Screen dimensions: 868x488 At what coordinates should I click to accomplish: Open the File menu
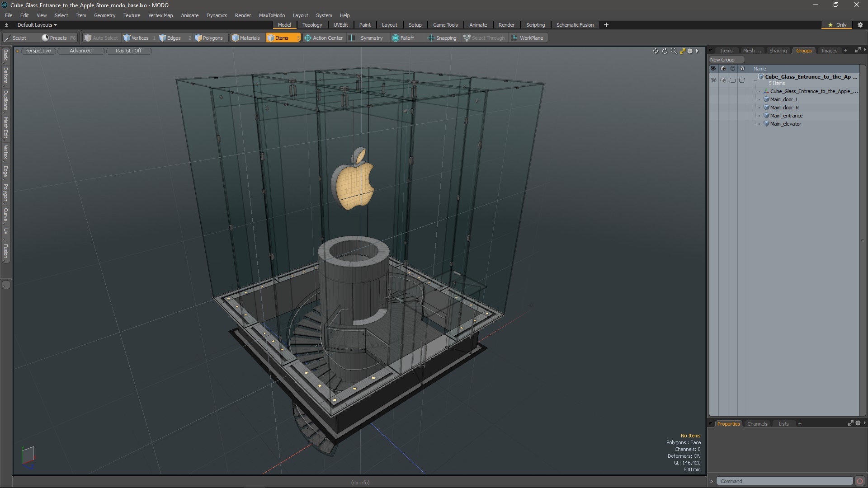tap(9, 15)
